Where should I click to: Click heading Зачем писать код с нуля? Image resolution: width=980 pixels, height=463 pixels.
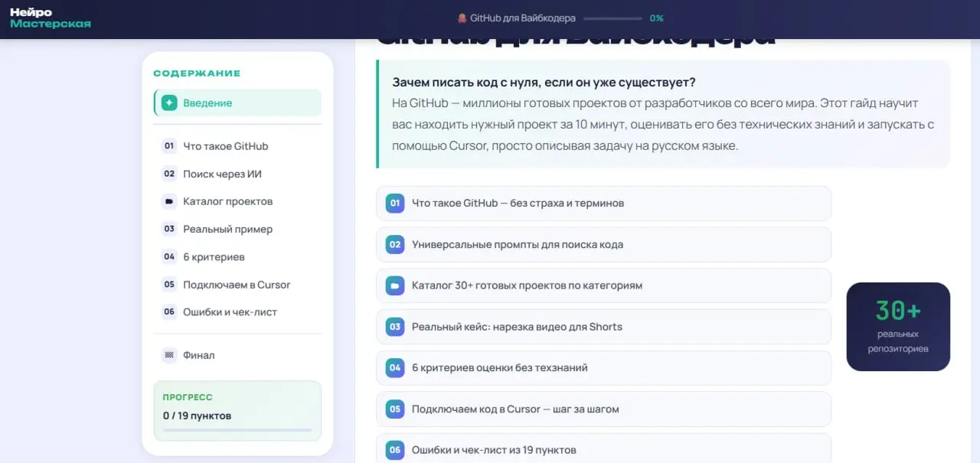pyautogui.click(x=544, y=83)
